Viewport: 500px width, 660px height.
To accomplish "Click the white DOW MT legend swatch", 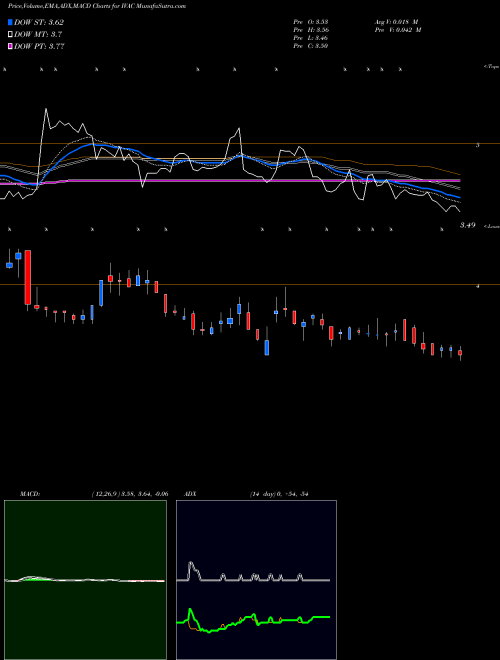I will [10, 34].
